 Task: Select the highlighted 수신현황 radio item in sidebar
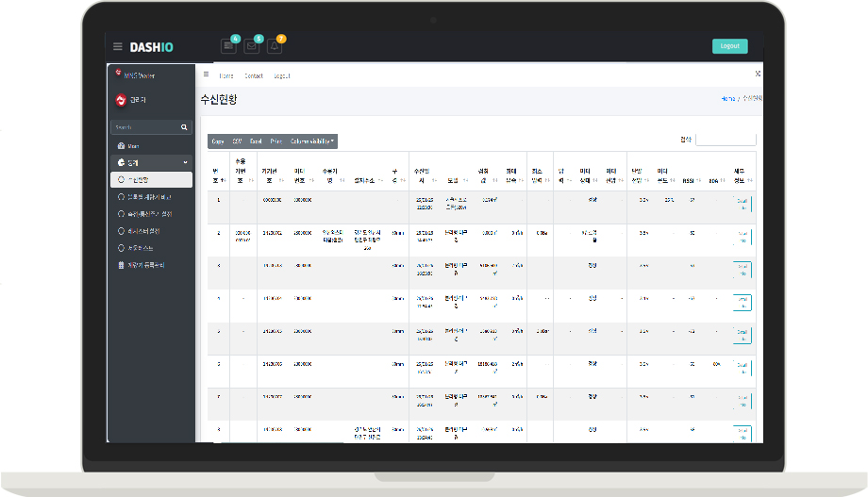tap(150, 179)
